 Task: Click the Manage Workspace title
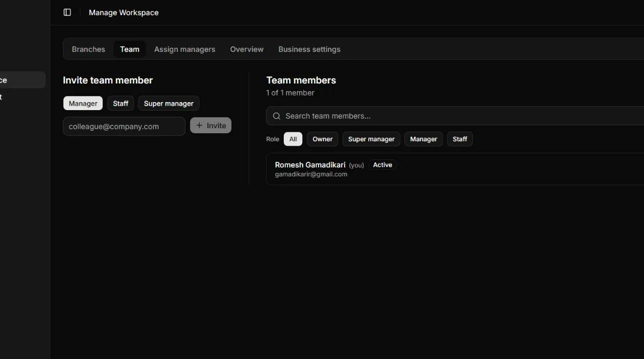pyautogui.click(x=124, y=13)
